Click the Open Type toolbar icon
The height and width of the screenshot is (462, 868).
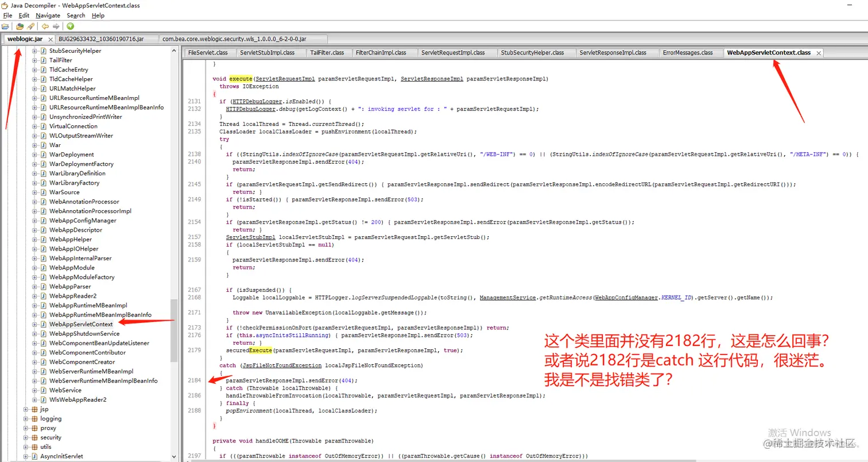point(20,26)
